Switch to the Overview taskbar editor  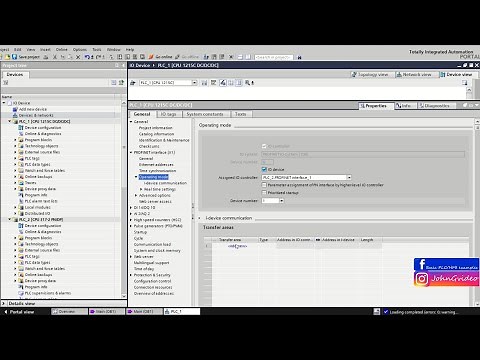coord(69,311)
